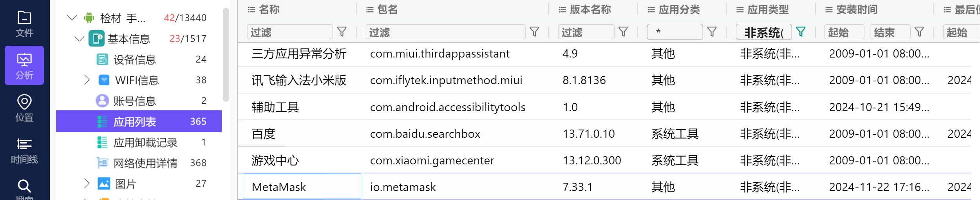Viewport: 980px width, 200px height.
Task: Click the filter funnel for 包名 column
Action: pyautogui.click(x=534, y=32)
